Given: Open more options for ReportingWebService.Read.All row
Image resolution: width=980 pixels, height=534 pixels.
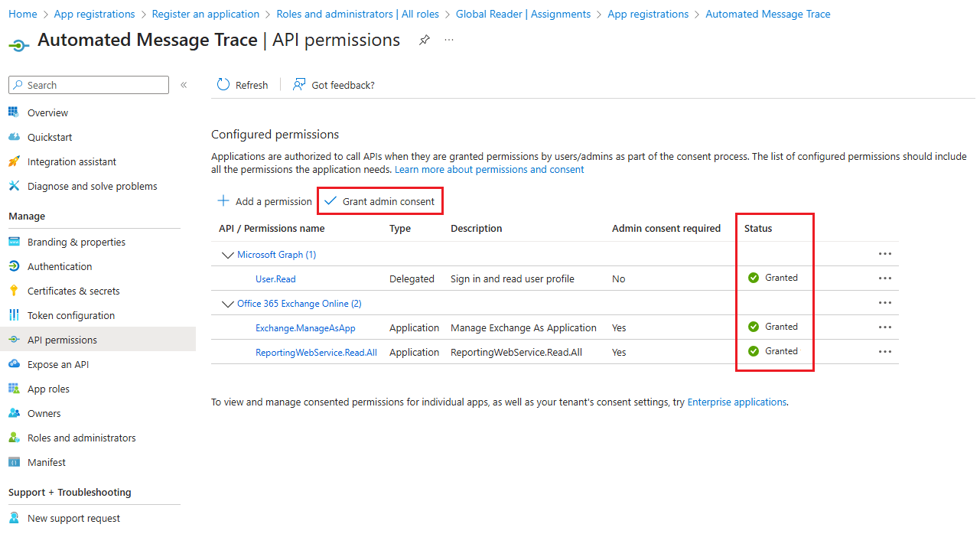Looking at the screenshot, I should [x=885, y=352].
